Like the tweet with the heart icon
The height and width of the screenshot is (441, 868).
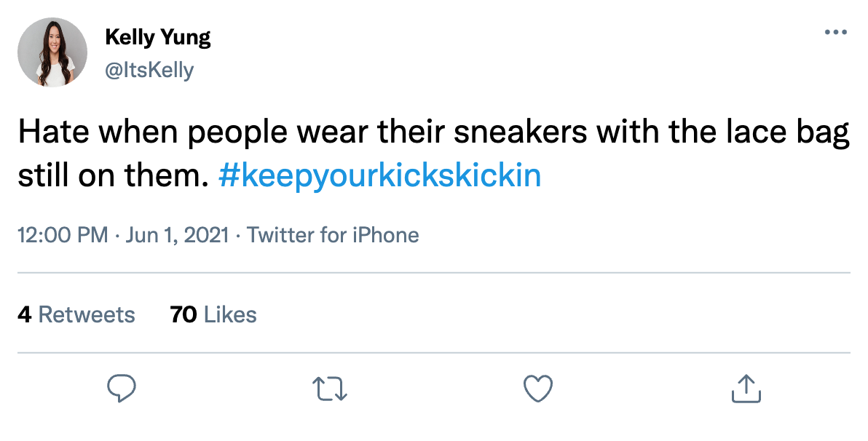click(x=538, y=389)
